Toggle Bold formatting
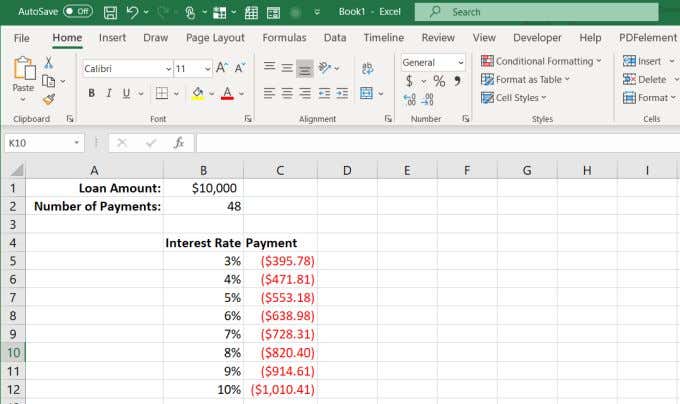 point(92,93)
